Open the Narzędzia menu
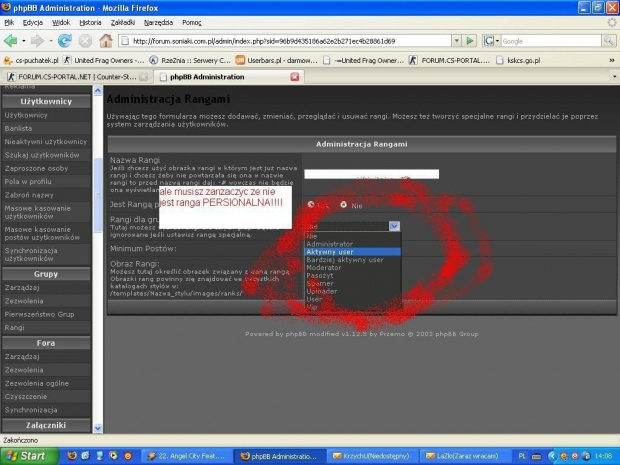The width and height of the screenshot is (620, 465). point(158,21)
